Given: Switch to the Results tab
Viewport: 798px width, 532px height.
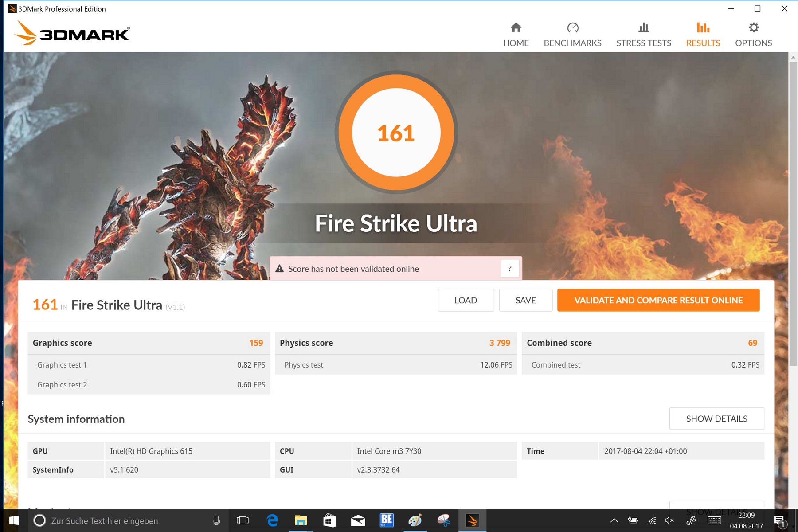Looking at the screenshot, I should 703,35.
